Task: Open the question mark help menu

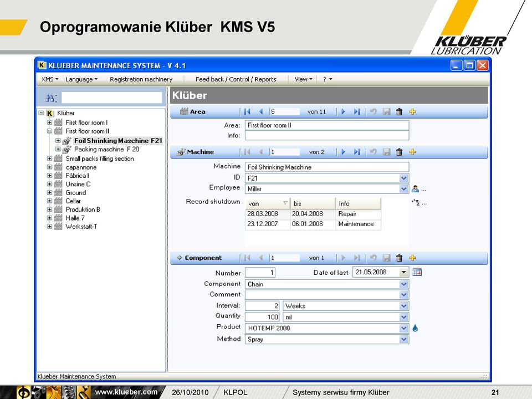Action: click(328, 79)
